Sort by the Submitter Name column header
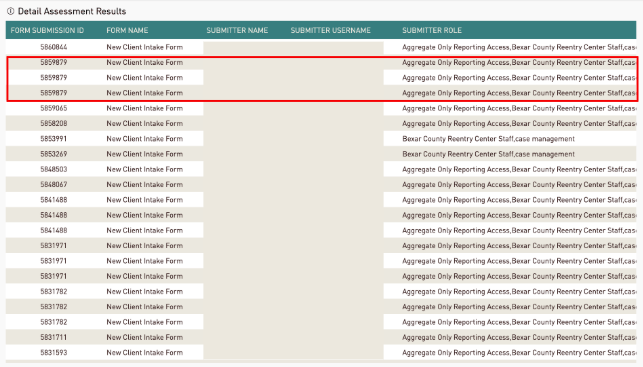The height and width of the screenshot is (367, 643). click(237, 30)
